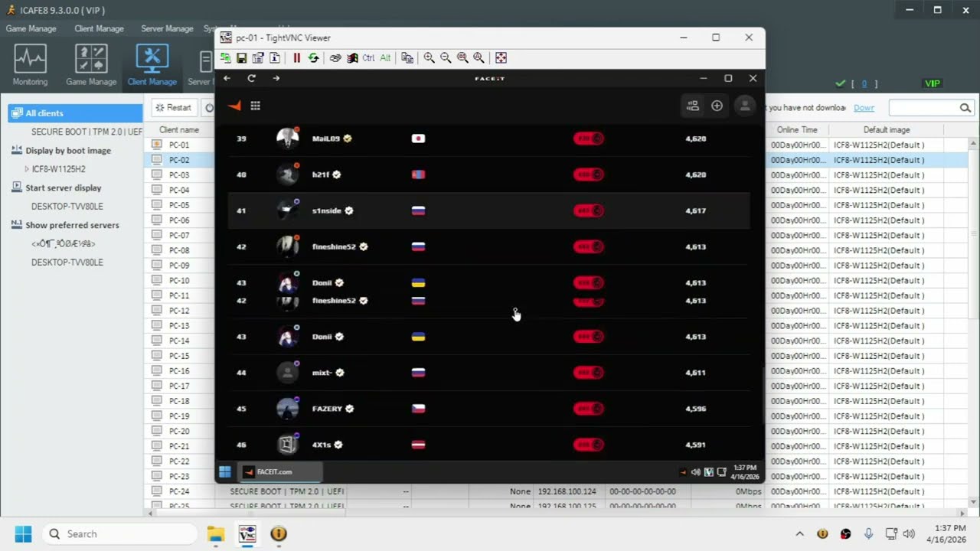Open the FACEIT apps grid menu
This screenshot has width=980, height=551.
tap(256, 106)
